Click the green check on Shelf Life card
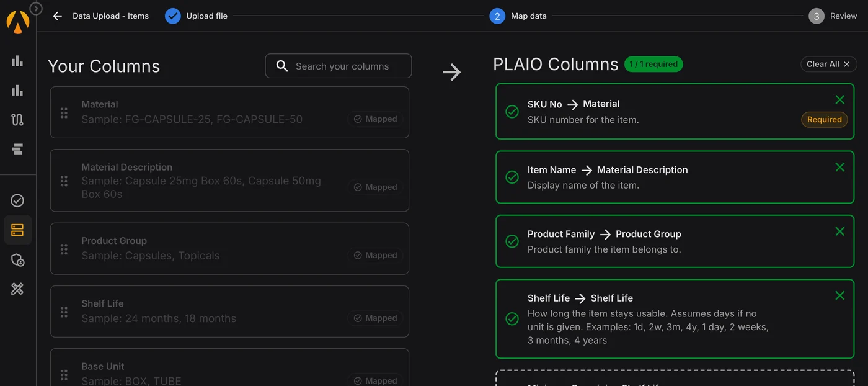The height and width of the screenshot is (386, 868). click(x=512, y=319)
